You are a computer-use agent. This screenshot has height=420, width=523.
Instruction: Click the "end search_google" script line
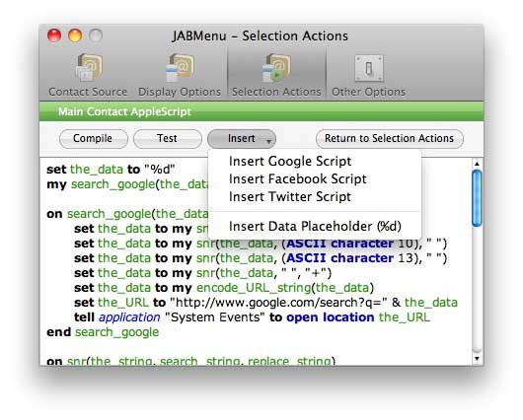click(x=103, y=332)
